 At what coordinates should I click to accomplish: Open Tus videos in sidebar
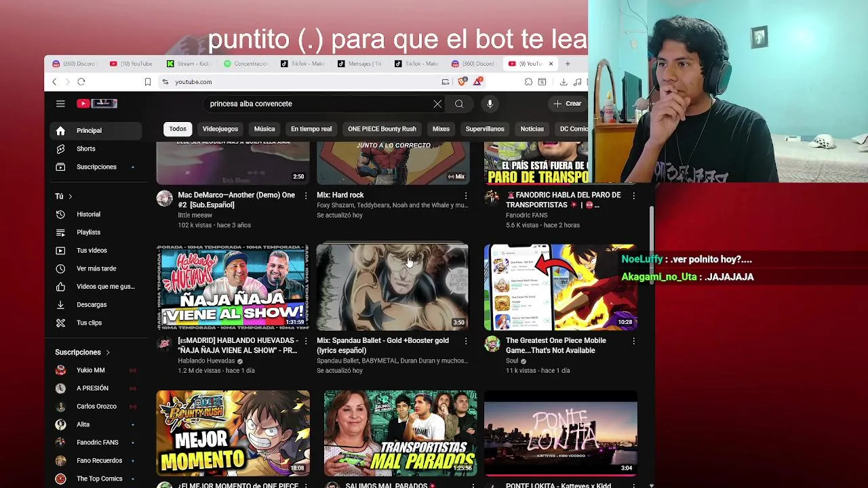96,251
